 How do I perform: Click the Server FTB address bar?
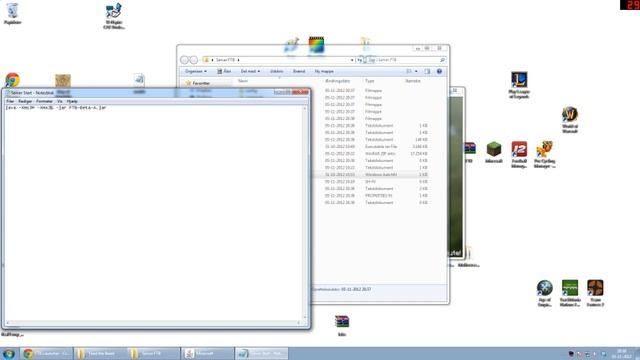click(x=278, y=60)
